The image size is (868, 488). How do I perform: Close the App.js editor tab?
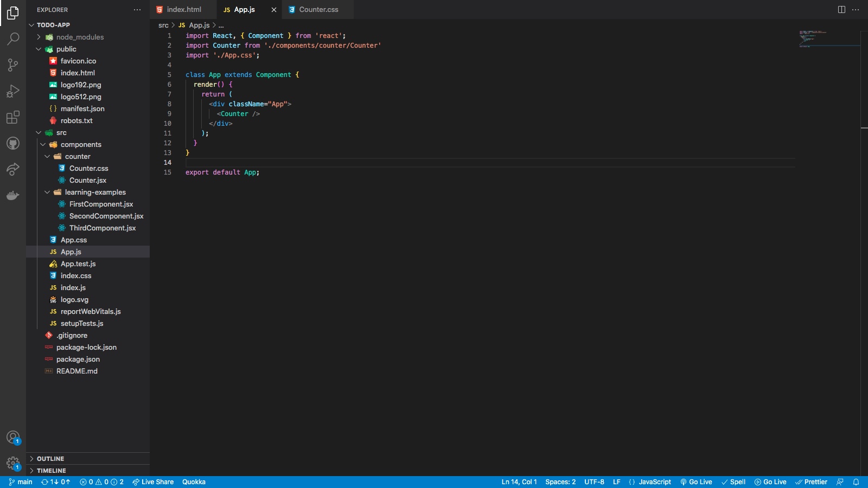(274, 10)
